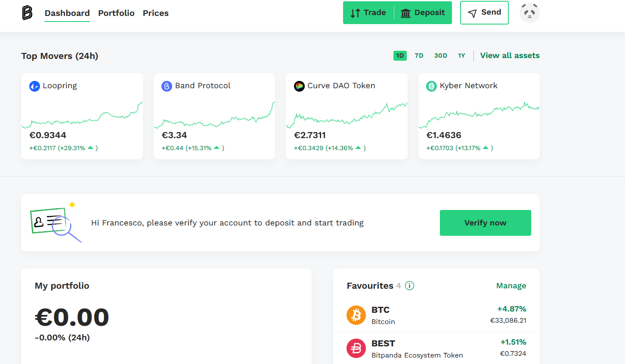The height and width of the screenshot is (364, 625).
Task: Open the Portfolio tab
Action: click(116, 13)
